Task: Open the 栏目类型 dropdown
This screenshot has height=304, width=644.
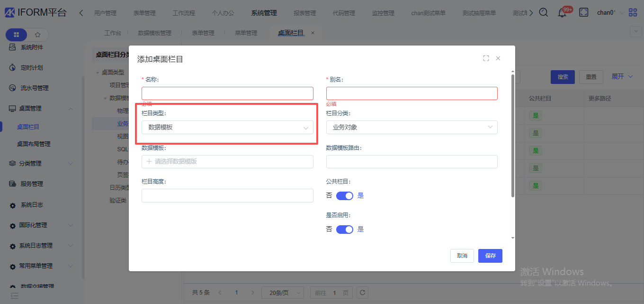Action: (x=227, y=127)
